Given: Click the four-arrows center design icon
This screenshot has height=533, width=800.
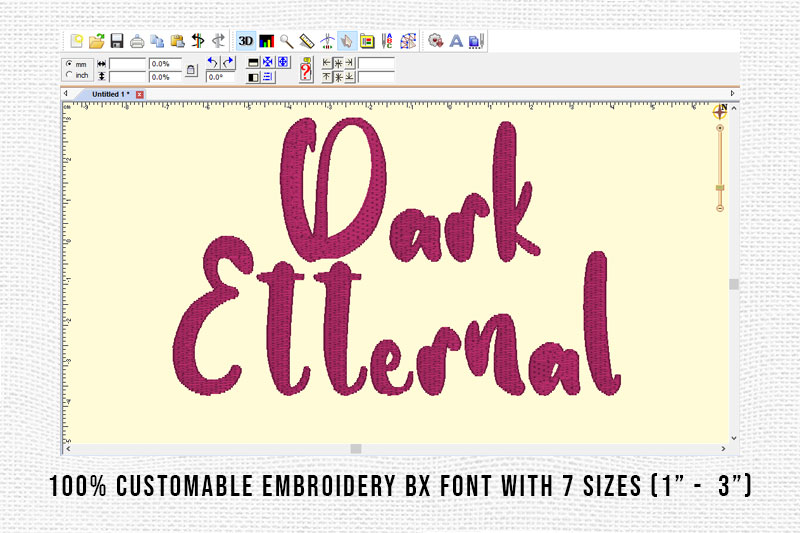Looking at the screenshot, I should [268, 62].
